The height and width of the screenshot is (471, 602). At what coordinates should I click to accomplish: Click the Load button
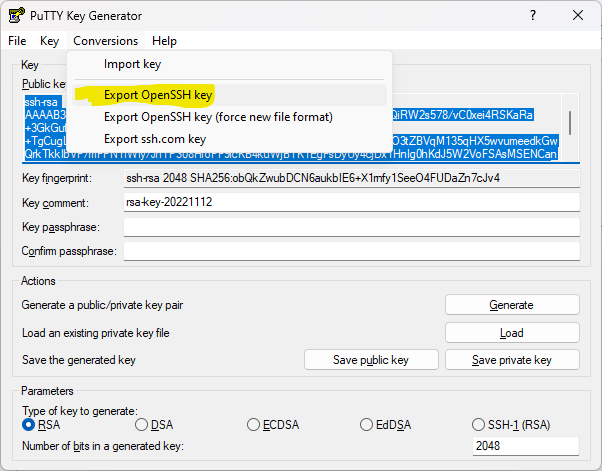[512, 332]
